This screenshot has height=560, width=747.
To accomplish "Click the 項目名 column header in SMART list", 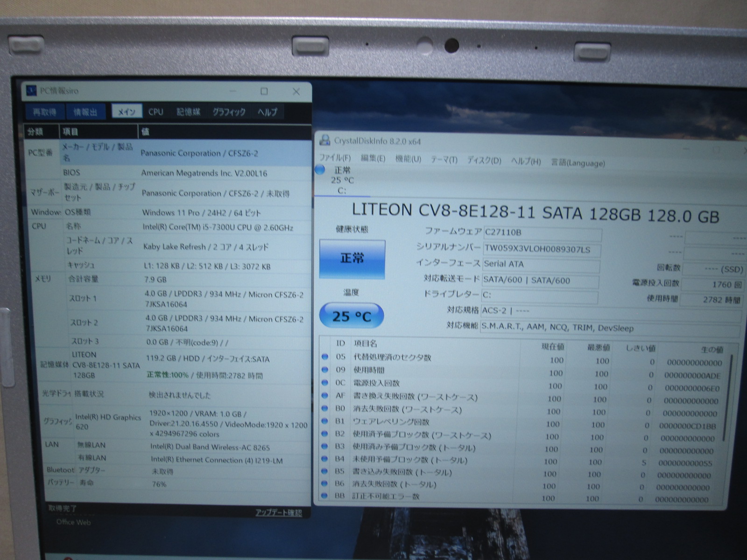I will (x=366, y=343).
